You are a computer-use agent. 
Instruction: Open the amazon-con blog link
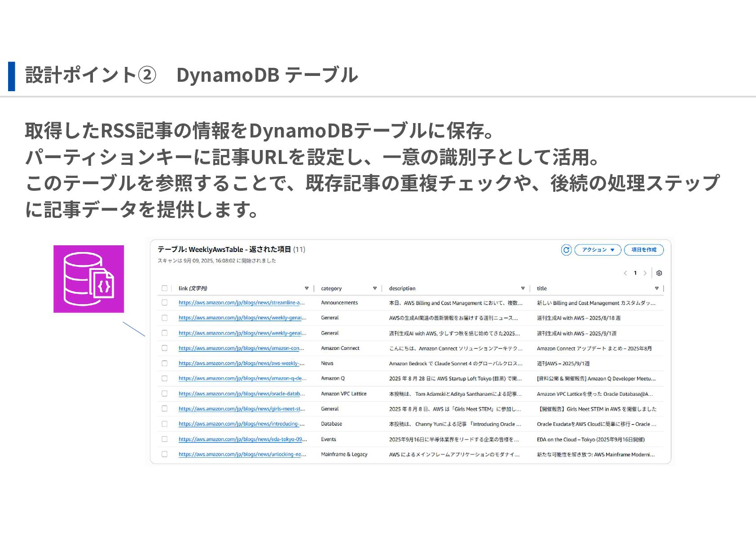pyautogui.click(x=242, y=348)
